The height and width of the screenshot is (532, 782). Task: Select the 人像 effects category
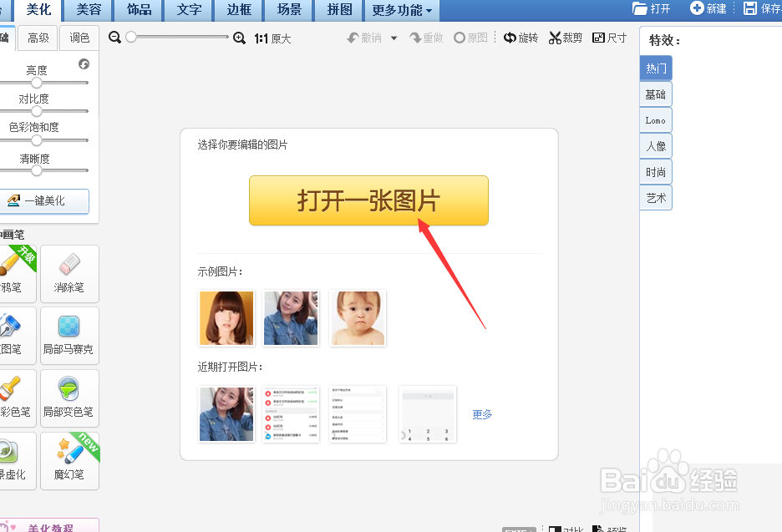point(655,145)
